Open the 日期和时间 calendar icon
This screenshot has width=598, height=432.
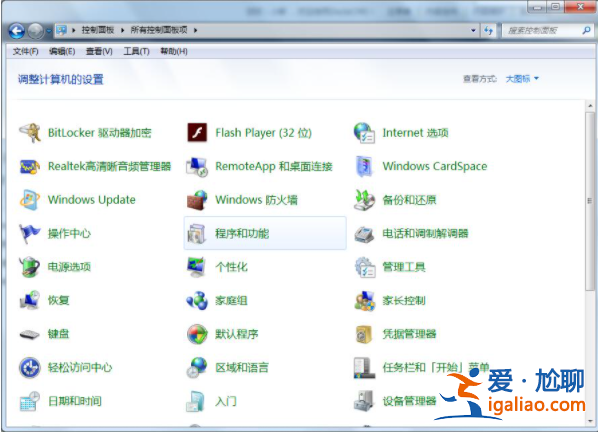click(30, 401)
